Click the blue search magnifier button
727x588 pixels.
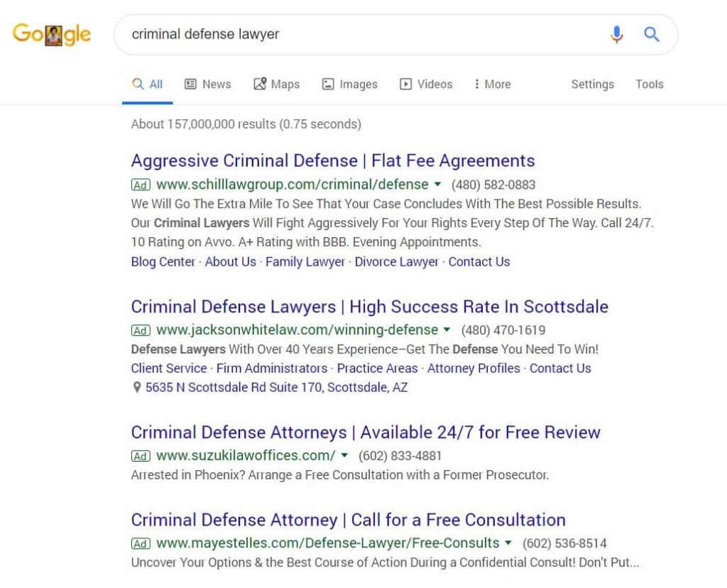coord(652,34)
